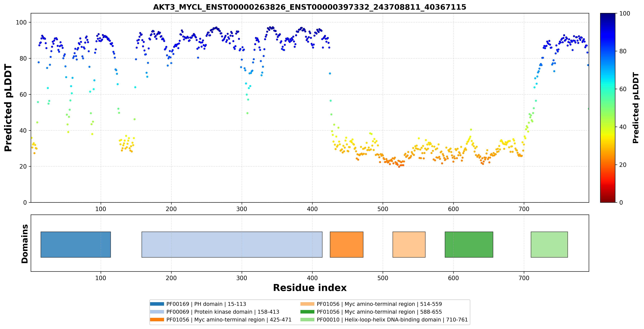This screenshot has width=644, height=329.
Task: Click the Protein kinase domain legend text
Action: [223, 312]
